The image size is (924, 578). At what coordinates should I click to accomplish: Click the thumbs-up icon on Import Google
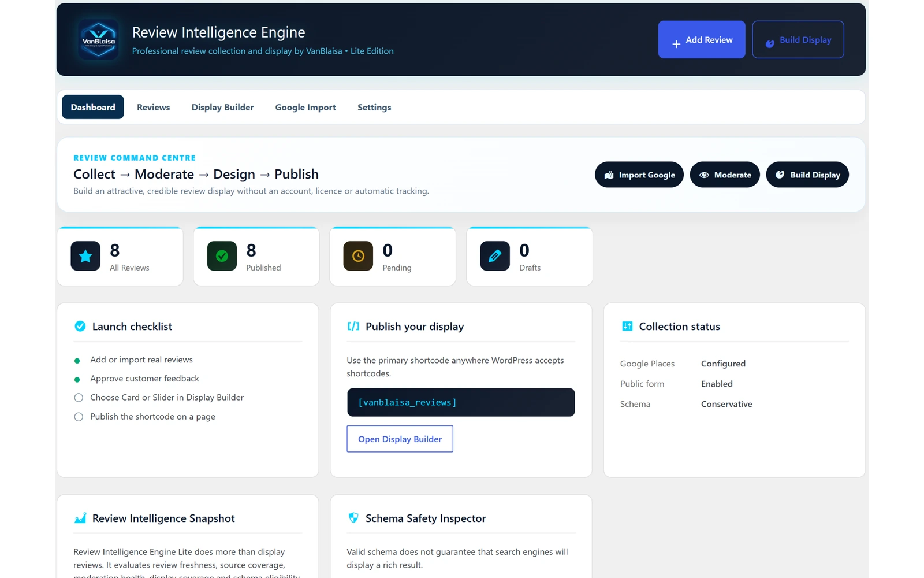609,175
